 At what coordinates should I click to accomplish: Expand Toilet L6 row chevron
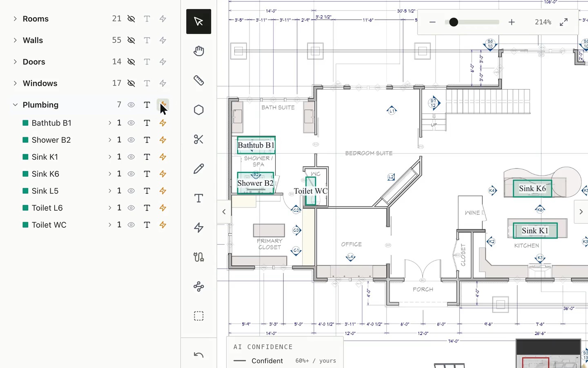[x=109, y=208]
